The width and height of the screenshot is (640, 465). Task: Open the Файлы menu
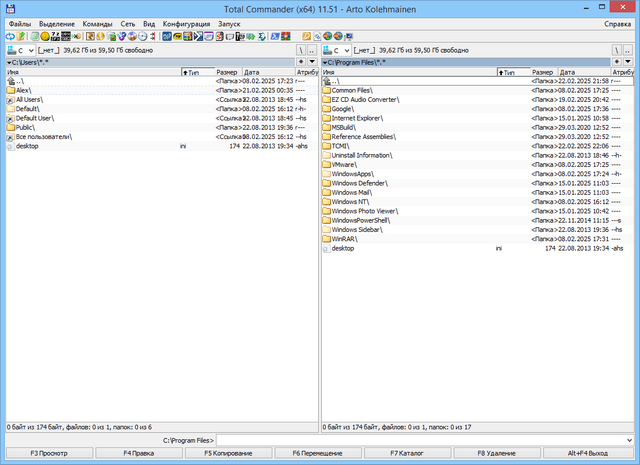[19, 22]
